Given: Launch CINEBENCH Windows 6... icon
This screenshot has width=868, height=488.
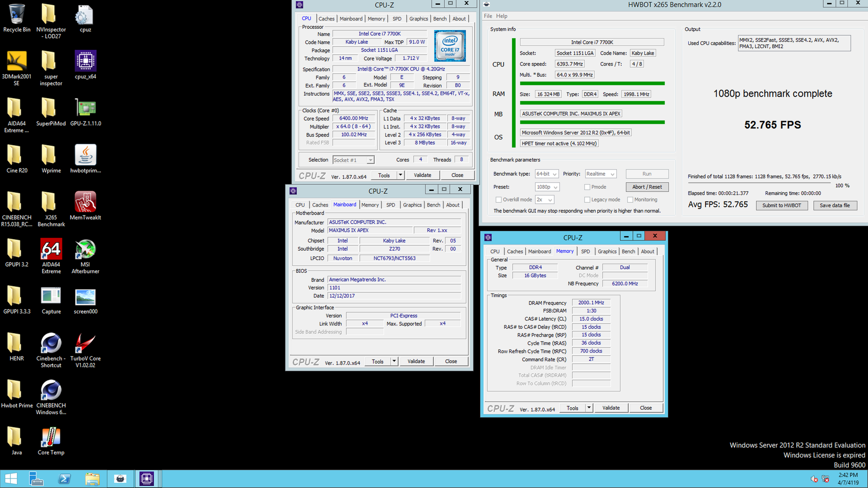Looking at the screenshot, I should [x=51, y=397].
